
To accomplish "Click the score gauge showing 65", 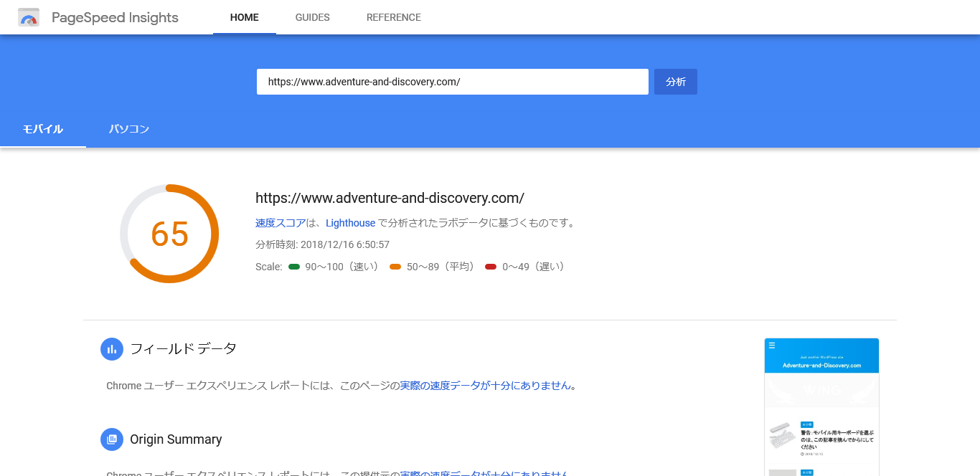I will point(169,234).
